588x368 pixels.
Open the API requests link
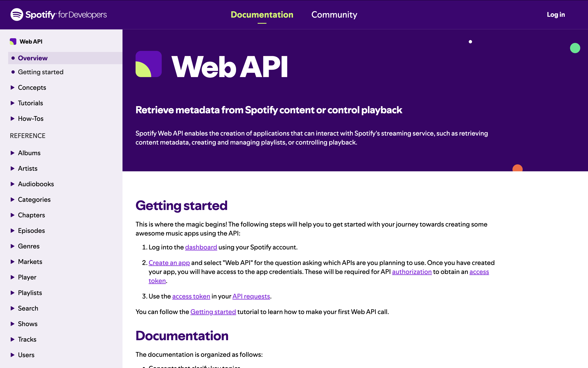(251, 296)
